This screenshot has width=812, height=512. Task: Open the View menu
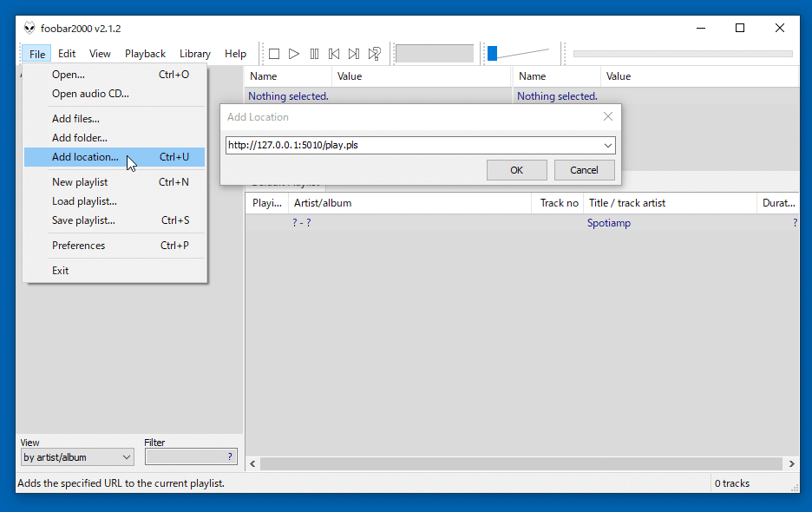pos(100,54)
